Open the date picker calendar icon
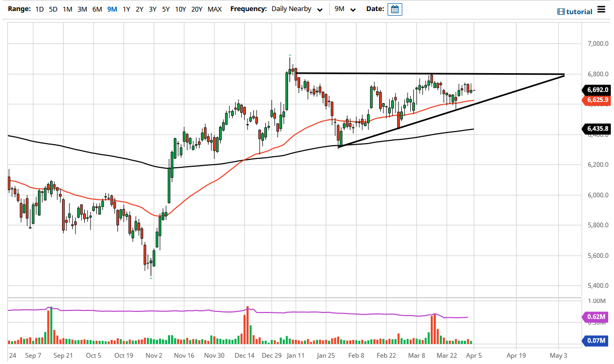This screenshot has width=614, height=364. pyautogui.click(x=394, y=9)
